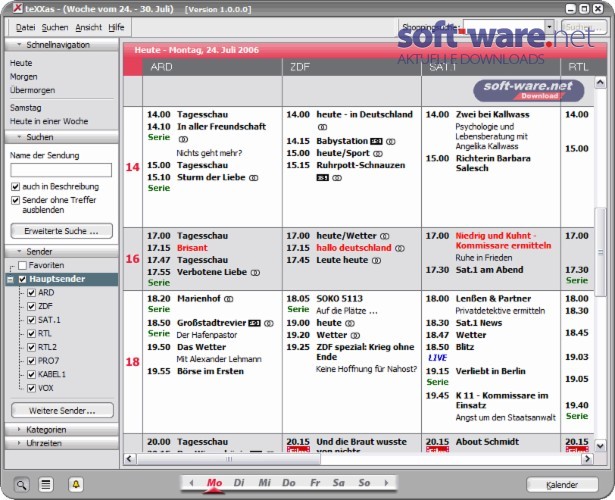Switch to the Di day tab
Image resolution: width=615 pixels, height=500 pixels.
[239, 483]
